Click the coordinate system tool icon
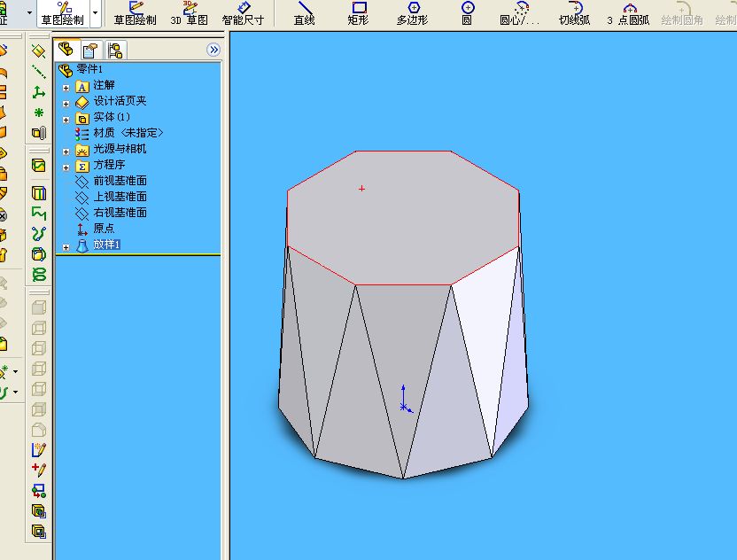Image resolution: width=737 pixels, height=560 pixels. point(39,92)
